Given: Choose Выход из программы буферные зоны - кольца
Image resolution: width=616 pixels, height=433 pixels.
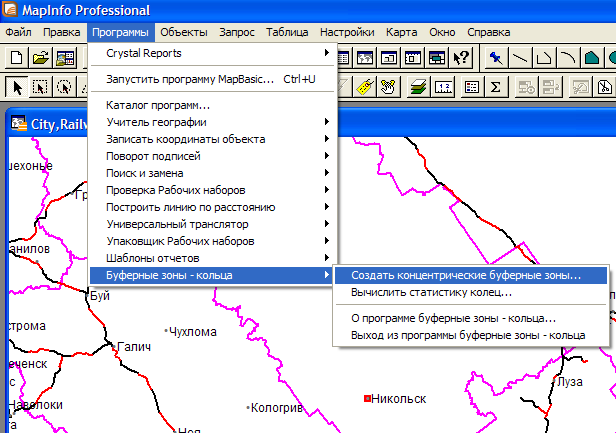Looking at the screenshot, I should coord(471,335).
